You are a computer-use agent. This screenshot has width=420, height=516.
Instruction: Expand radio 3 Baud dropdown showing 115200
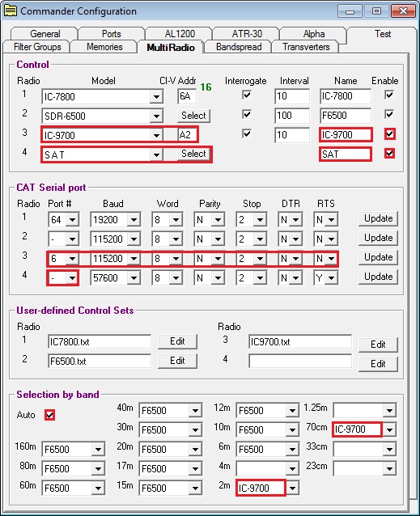point(134,258)
